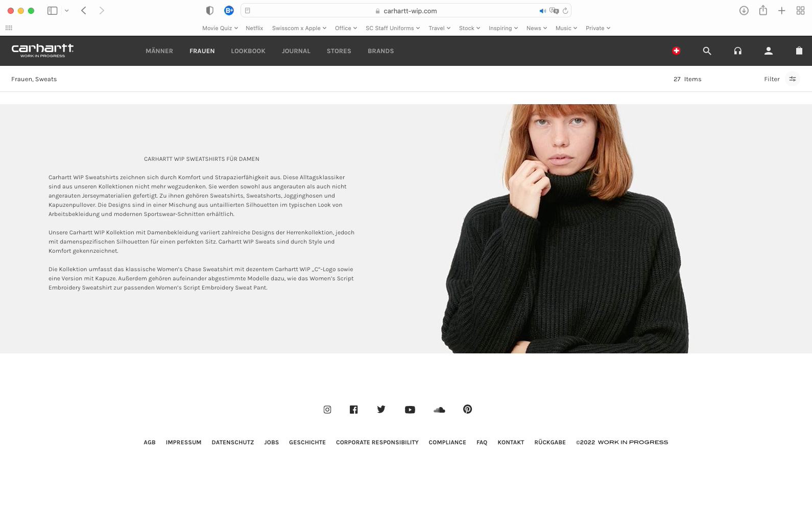Click the Carhartt WIP logo
Screen dimensions: 812x526
42,51
